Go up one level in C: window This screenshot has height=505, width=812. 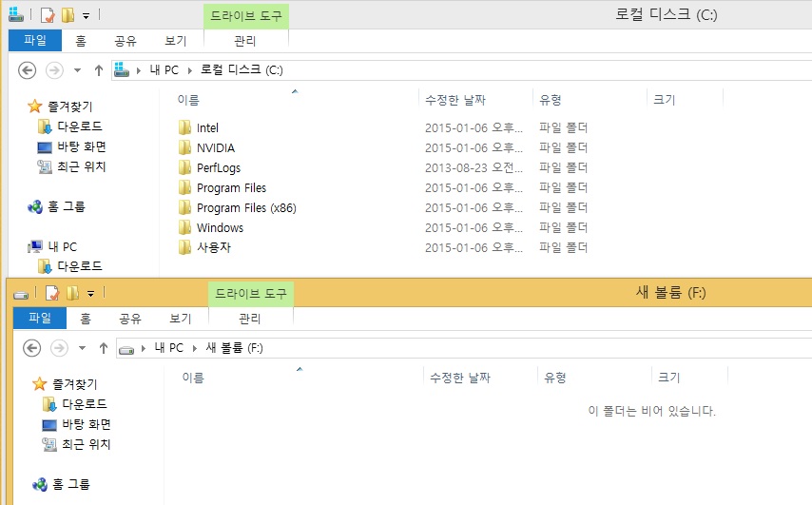click(x=98, y=70)
